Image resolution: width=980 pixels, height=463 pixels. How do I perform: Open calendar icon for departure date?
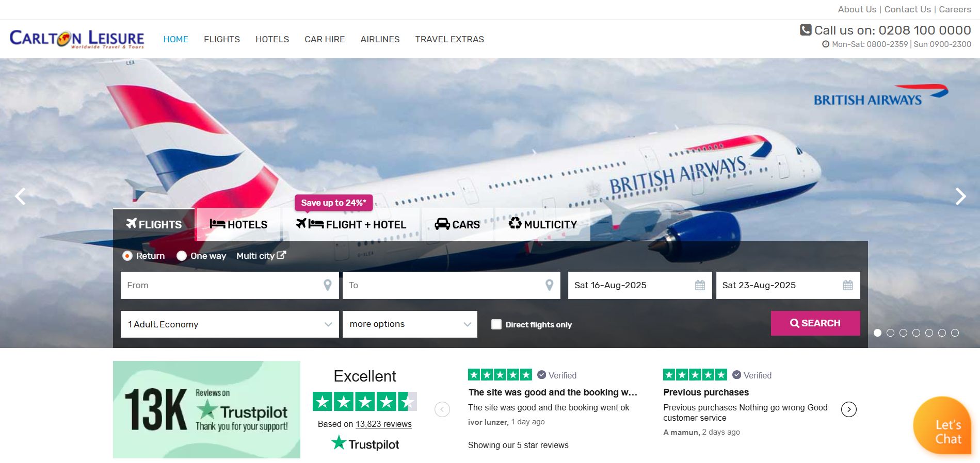click(x=700, y=285)
